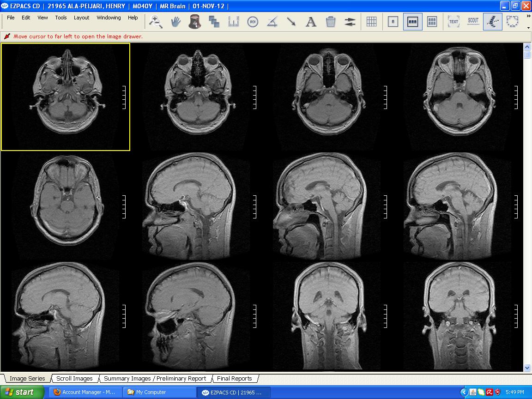Toggle the TEXT overlay button
532x399 pixels.
(x=453, y=22)
